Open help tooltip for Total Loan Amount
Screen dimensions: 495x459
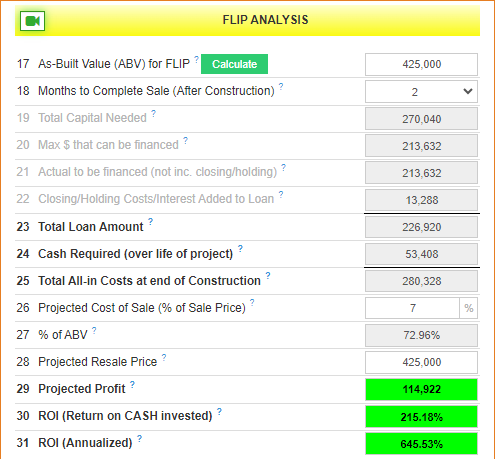pos(151,221)
